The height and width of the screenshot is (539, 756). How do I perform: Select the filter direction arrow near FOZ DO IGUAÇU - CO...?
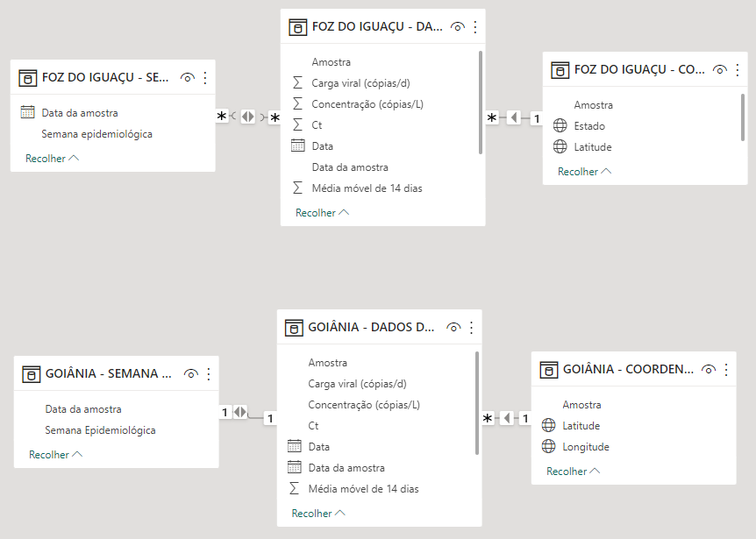[514, 117]
